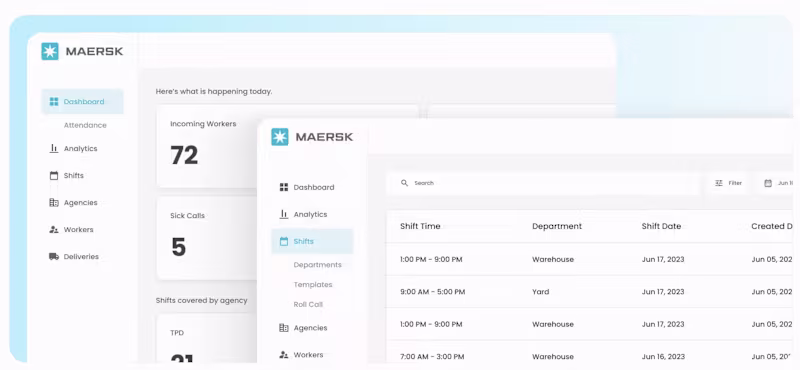This screenshot has height=370, width=800.
Task: Click the Shifts calendar icon in the back window
Action: 54,176
